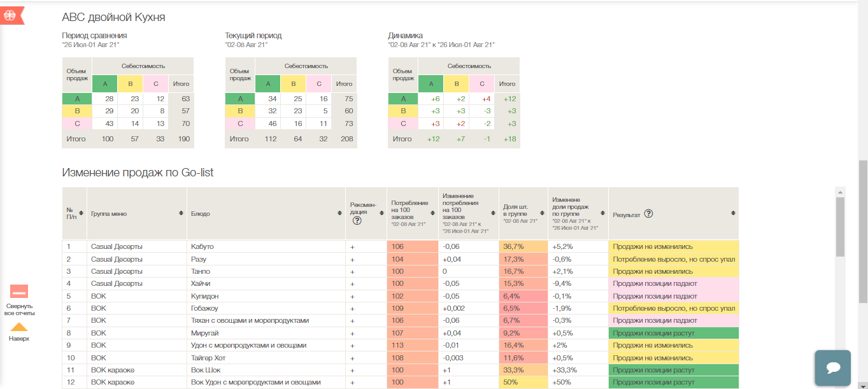The height and width of the screenshot is (389, 868).
Task: Click the +0,002 change cell for Гобажоу
Action: (x=469, y=308)
